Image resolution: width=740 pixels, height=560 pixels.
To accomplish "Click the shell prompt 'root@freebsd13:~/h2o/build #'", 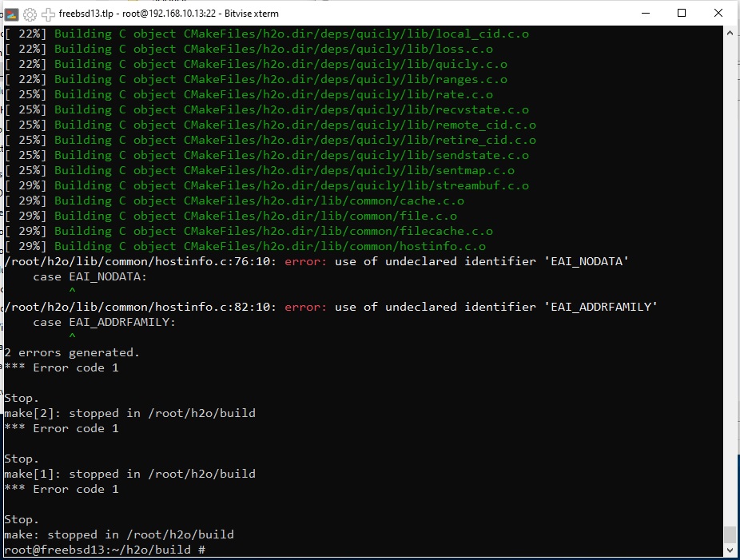I will (x=105, y=549).
